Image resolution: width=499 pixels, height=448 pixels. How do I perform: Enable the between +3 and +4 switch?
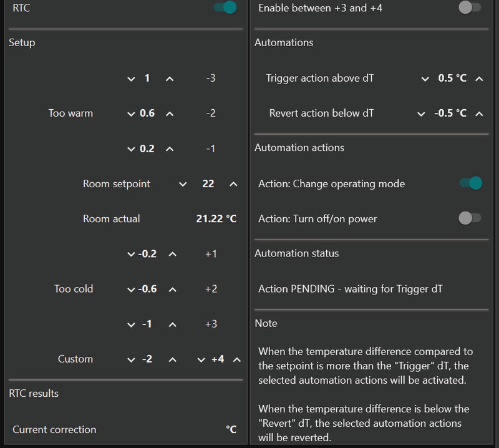pos(470,8)
